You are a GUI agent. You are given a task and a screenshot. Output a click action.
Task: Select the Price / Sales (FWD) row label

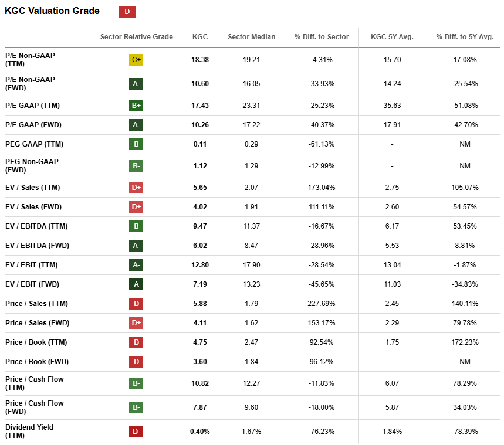click(38, 323)
